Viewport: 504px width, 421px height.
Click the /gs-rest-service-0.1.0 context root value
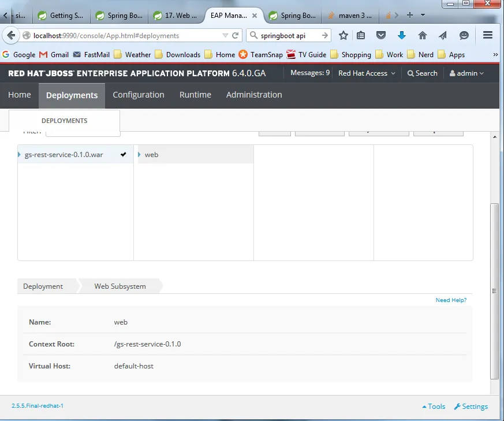coord(148,344)
